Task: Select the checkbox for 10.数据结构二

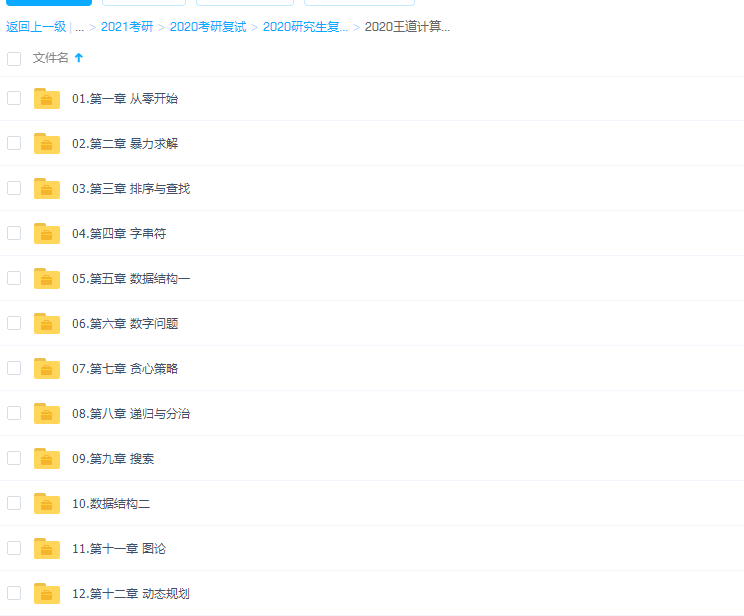Action: pyautogui.click(x=14, y=503)
